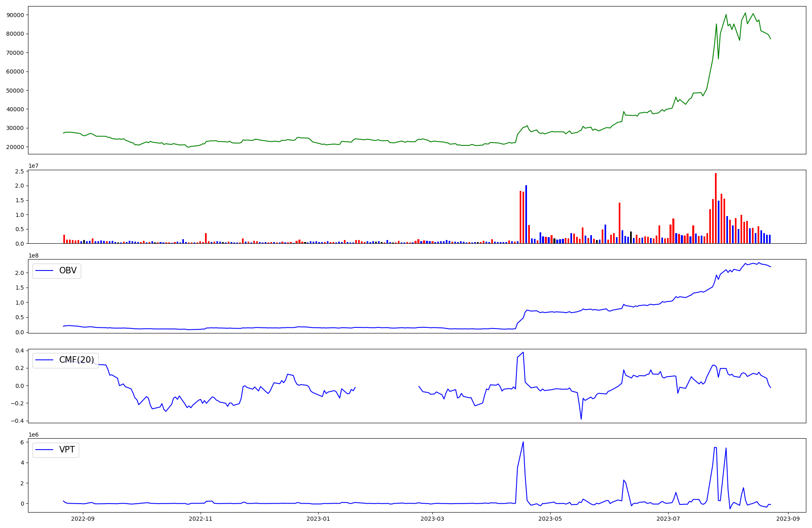The height and width of the screenshot is (528, 812).
Task: Click the tallest blue volume bar
Action: coord(526,214)
